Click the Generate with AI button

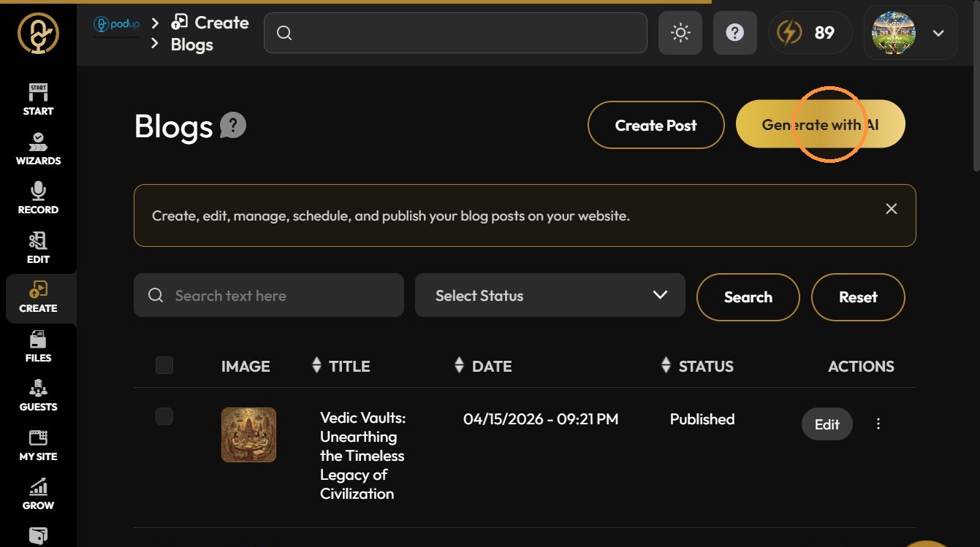pos(821,125)
